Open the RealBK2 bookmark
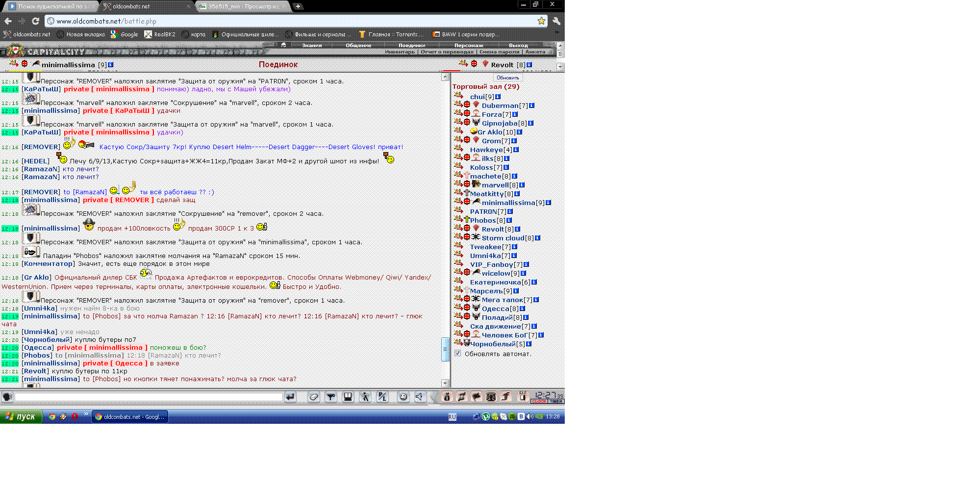The width and height of the screenshot is (980, 490). click(160, 34)
